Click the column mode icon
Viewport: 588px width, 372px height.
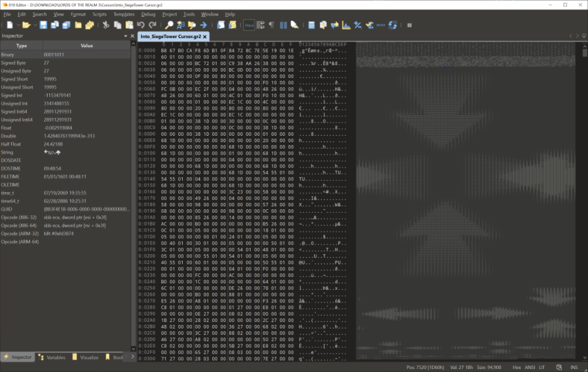click(x=283, y=25)
